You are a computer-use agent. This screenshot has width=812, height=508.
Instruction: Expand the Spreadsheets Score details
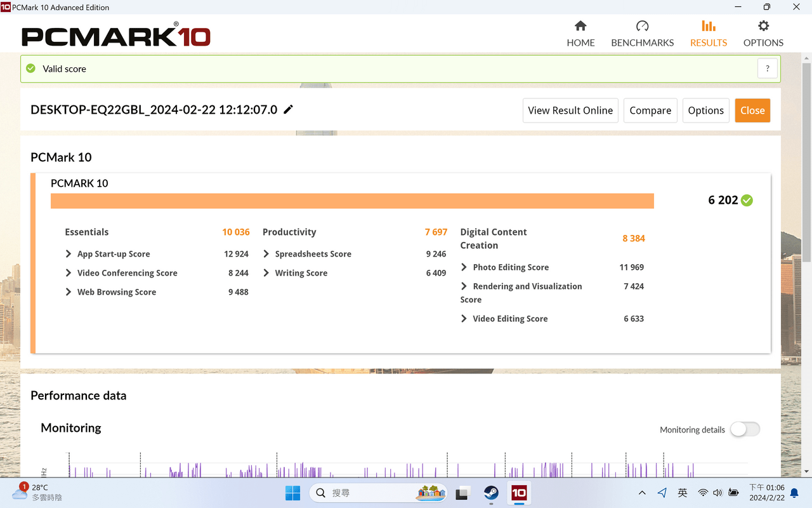(x=267, y=254)
